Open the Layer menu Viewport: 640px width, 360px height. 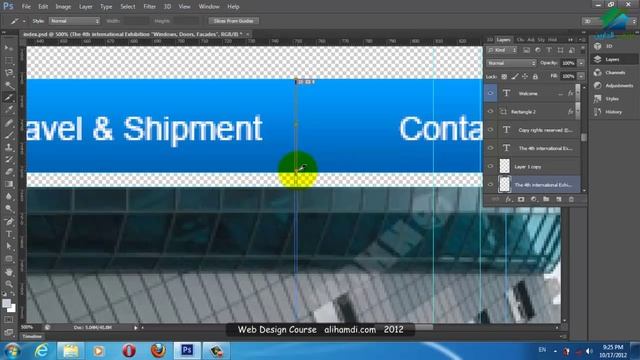click(x=86, y=7)
